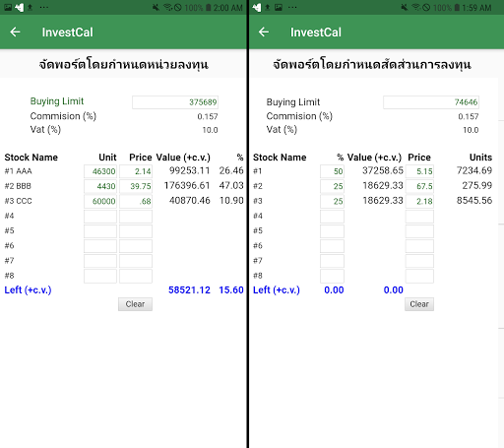The image size is (504, 448).
Task: Select Price field showing 2.18
Action: tap(419, 201)
